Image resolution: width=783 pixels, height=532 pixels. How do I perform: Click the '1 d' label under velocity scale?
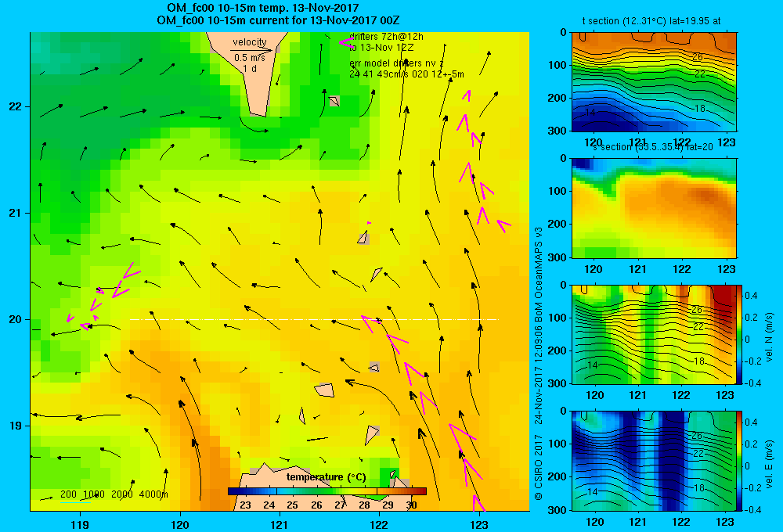[251, 68]
